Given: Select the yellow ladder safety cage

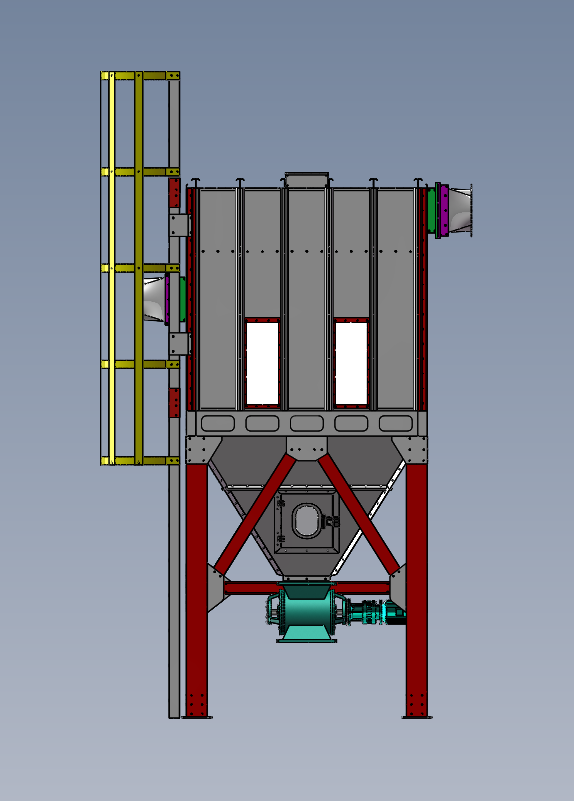Looking at the screenshot, I should point(140,268).
